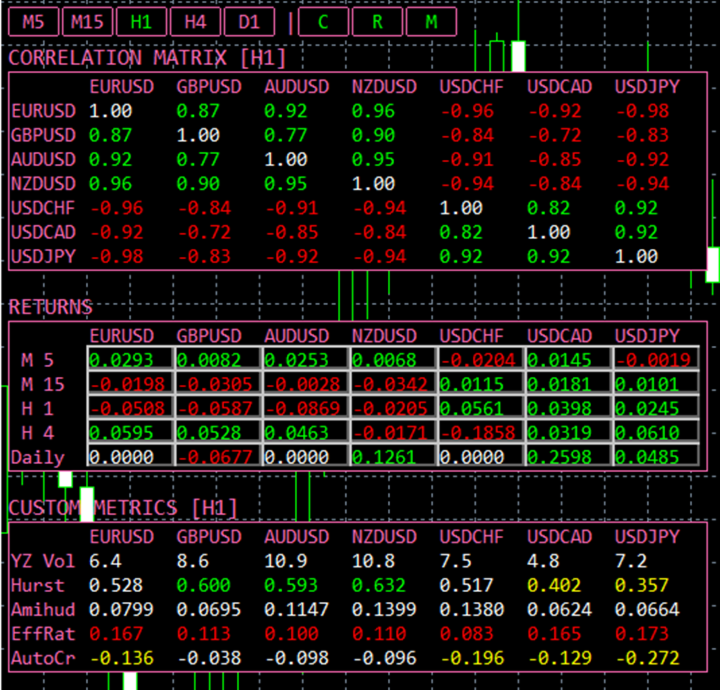Click AUDUSD column header in correlation matrix
720x690 pixels.
coord(297,87)
